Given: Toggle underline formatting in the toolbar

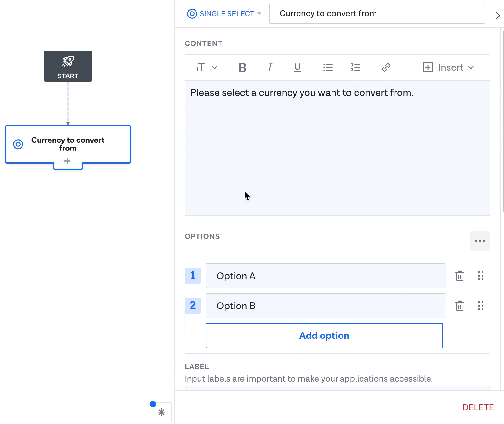Looking at the screenshot, I should [x=297, y=67].
